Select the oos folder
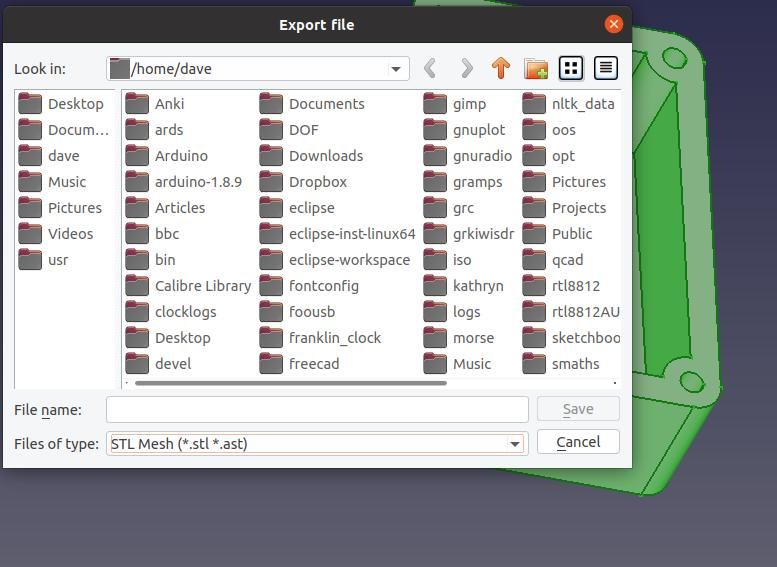Screen dimensions: 777x567 [549, 130]
